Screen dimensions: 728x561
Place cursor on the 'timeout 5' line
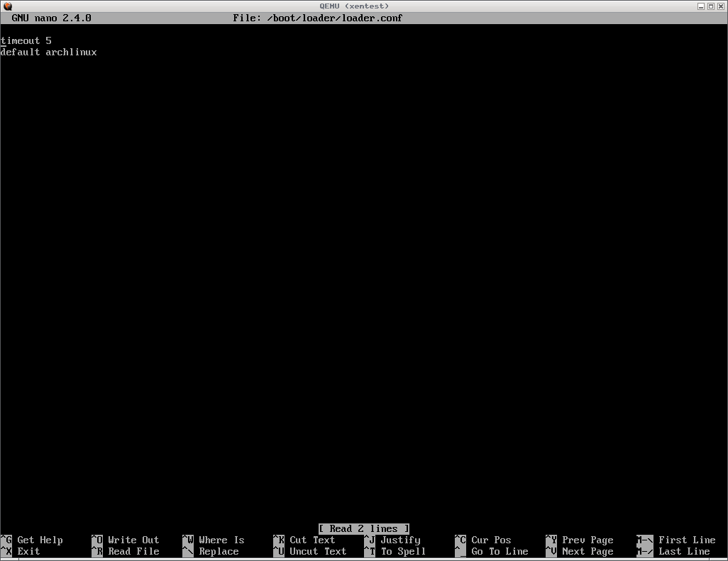pos(26,41)
